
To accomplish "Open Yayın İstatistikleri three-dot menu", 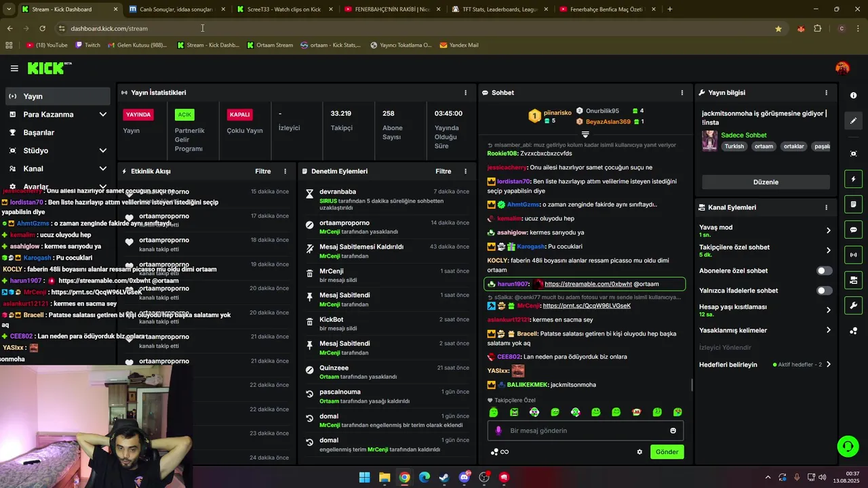I will coord(465,93).
